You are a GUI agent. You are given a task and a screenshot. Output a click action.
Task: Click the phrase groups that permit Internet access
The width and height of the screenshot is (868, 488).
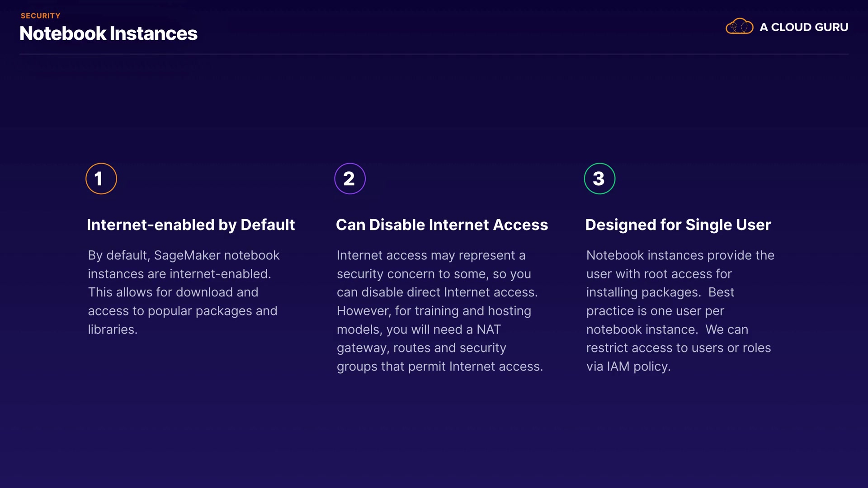click(439, 366)
